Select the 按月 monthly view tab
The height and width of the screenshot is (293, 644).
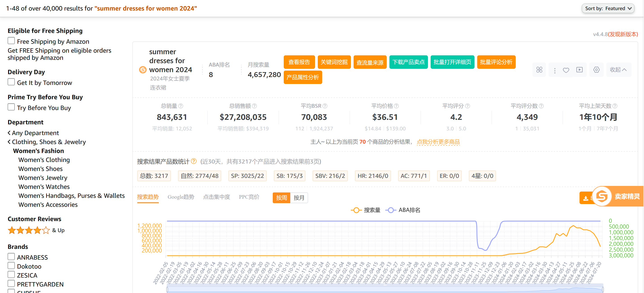click(x=299, y=198)
